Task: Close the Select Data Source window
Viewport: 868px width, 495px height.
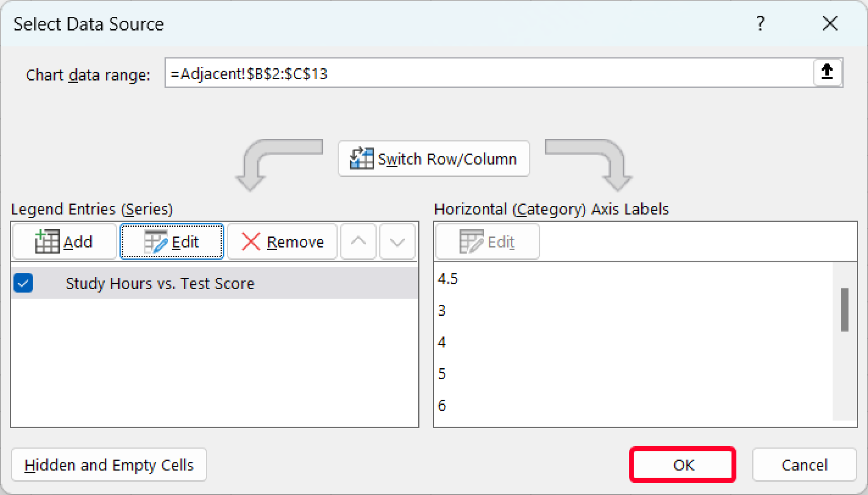Action: pos(829,24)
